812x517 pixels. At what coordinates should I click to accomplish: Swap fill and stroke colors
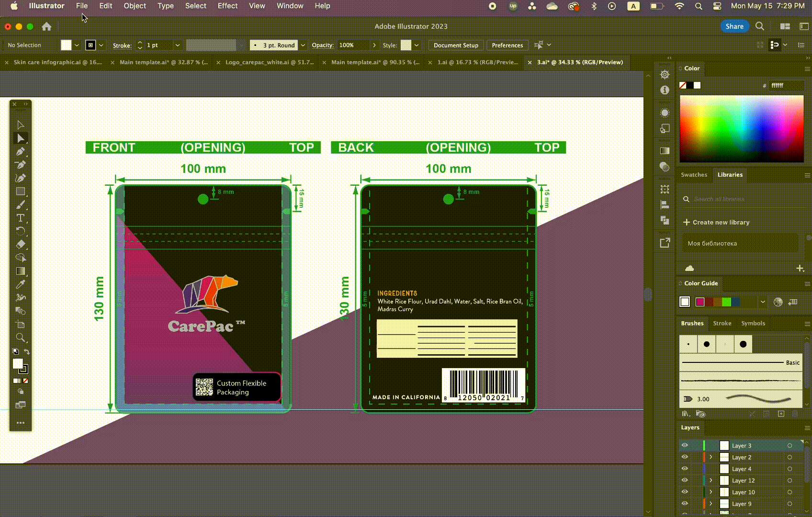click(27, 352)
